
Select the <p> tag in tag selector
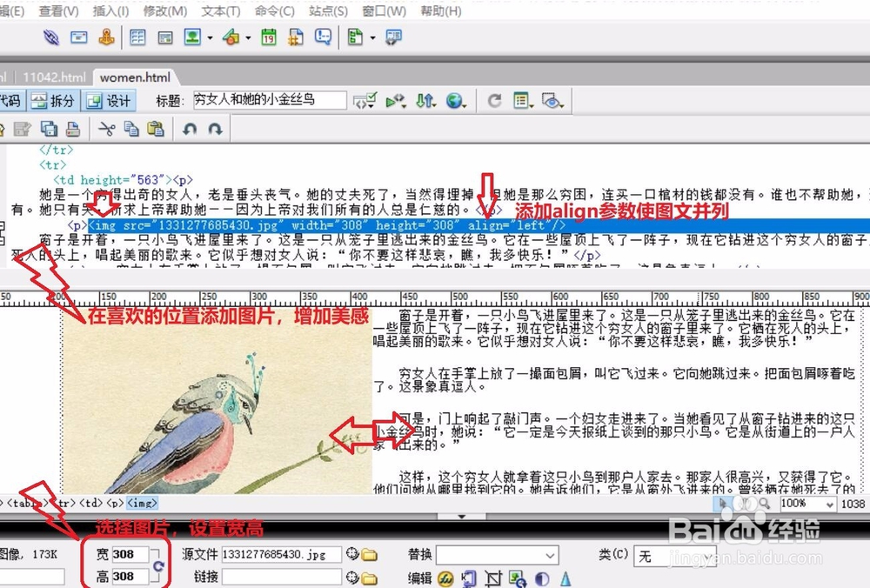click(x=115, y=503)
